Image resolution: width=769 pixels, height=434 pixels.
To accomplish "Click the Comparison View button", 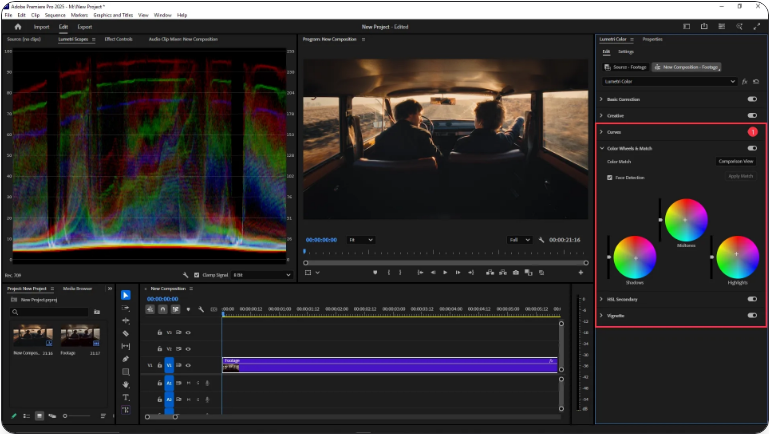I will 735,161.
